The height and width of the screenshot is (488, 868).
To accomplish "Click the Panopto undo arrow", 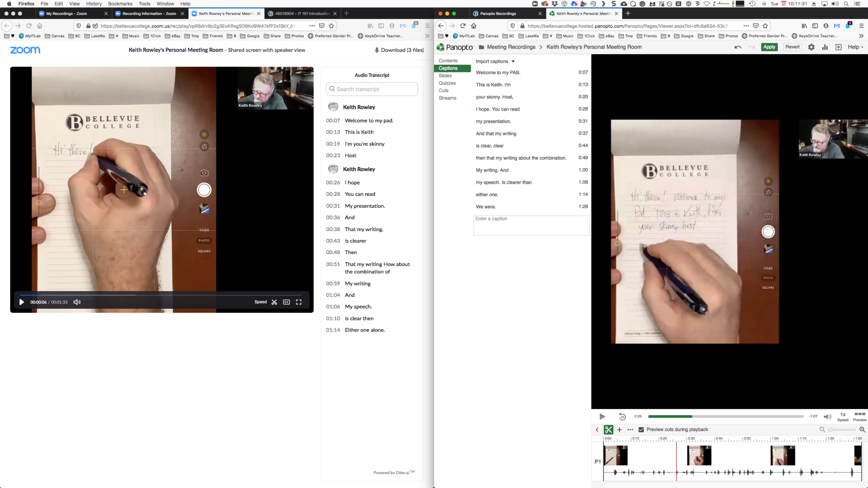I will coord(738,47).
